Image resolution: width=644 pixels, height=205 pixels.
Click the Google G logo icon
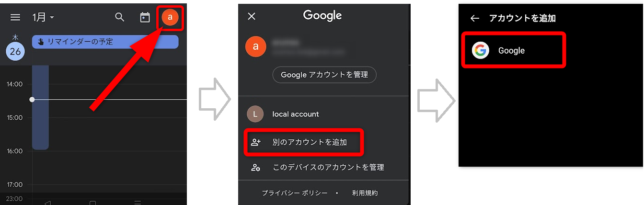coord(480,50)
